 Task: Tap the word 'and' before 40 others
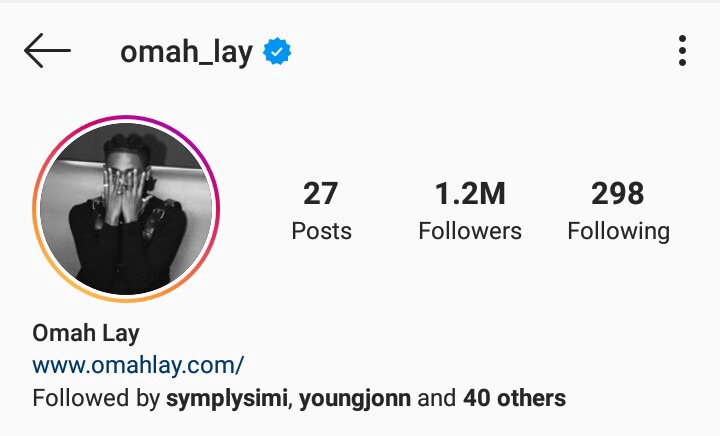click(437, 398)
